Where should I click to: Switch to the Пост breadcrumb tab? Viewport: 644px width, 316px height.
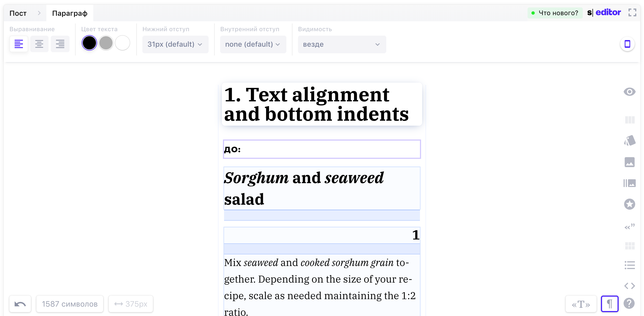(x=18, y=13)
